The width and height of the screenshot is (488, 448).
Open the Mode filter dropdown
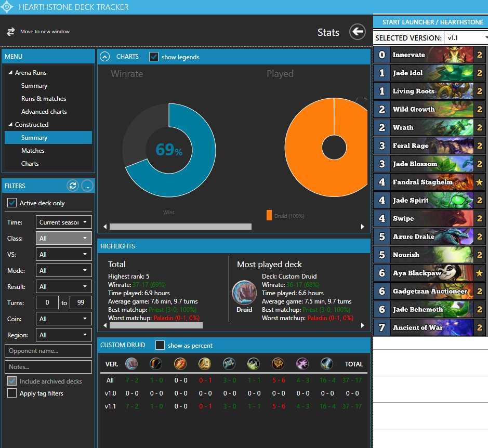tap(64, 271)
